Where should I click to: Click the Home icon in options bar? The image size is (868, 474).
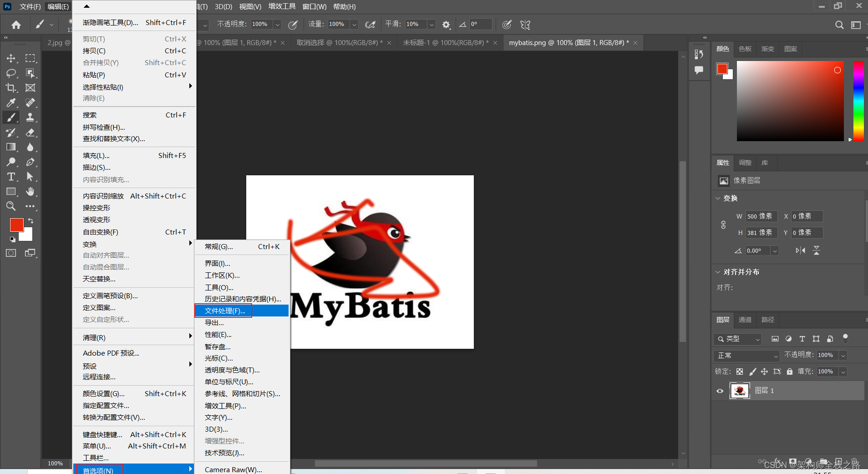pyautogui.click(x=16, y=25)
